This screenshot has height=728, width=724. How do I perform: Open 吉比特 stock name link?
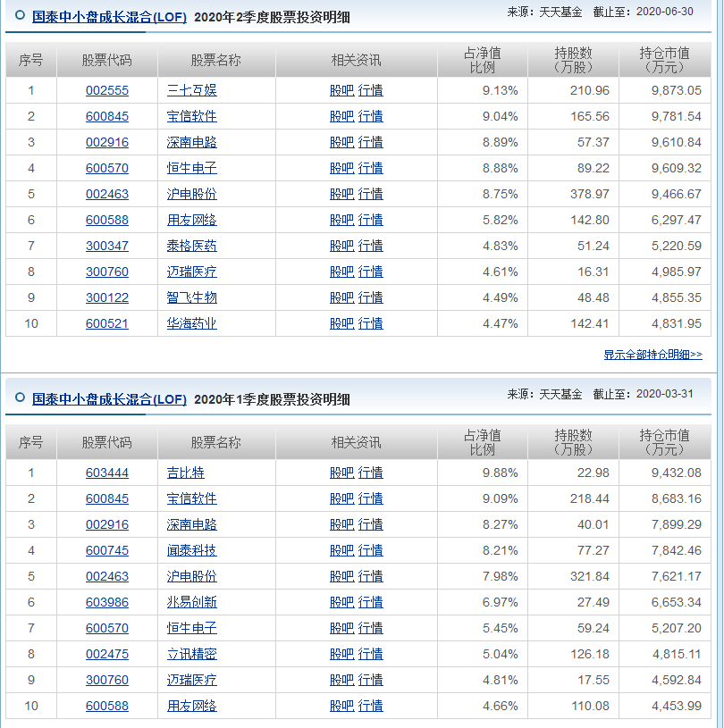[x=185, y=473]
